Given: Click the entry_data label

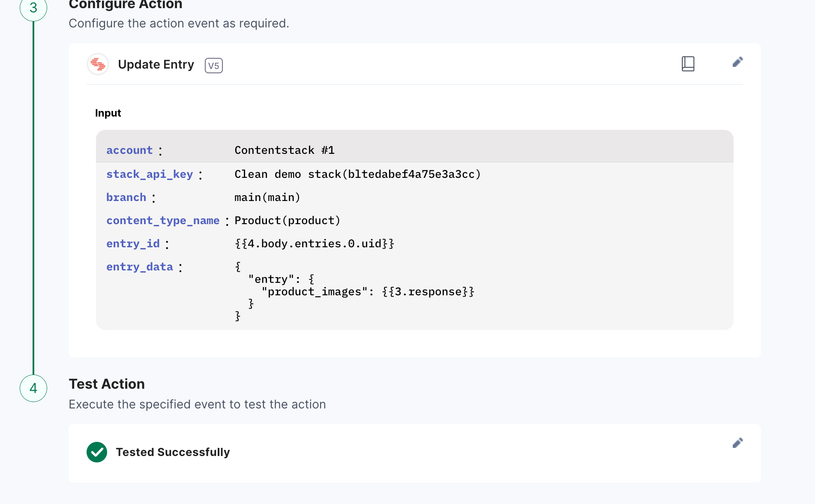Looking at the screenshot, I should point(140,267).
